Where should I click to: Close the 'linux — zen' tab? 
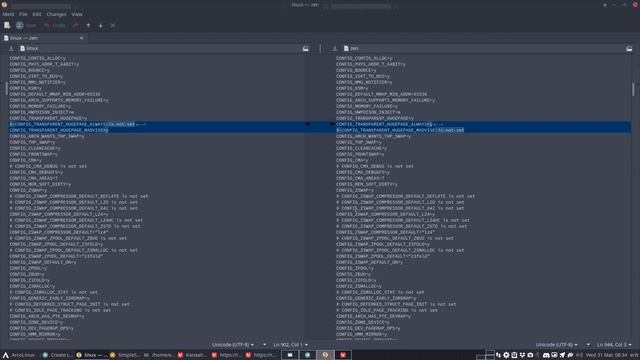[x=82, y=38]
